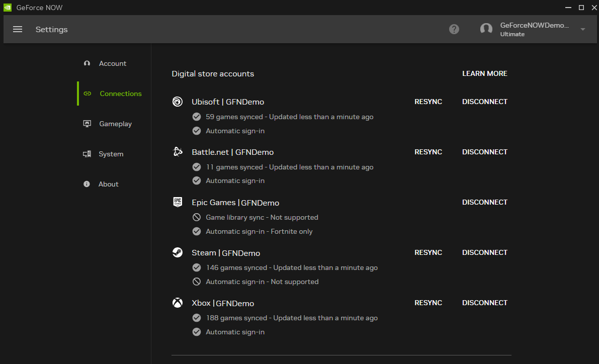Open the help question mark icon
This screenshot has width=599, height=364.
(454, 29)
